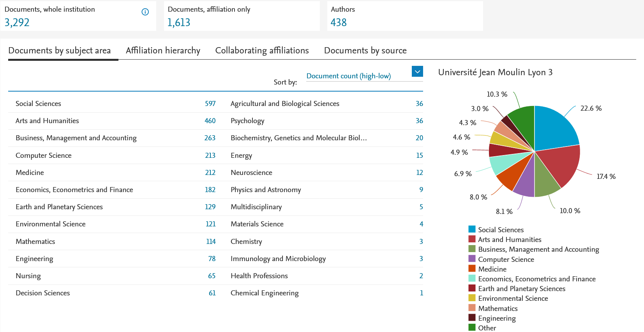The height and width of the screenshot is (332, 644).
Task: Select Document count (high-low) sort option
Action: tap(348, 76)
